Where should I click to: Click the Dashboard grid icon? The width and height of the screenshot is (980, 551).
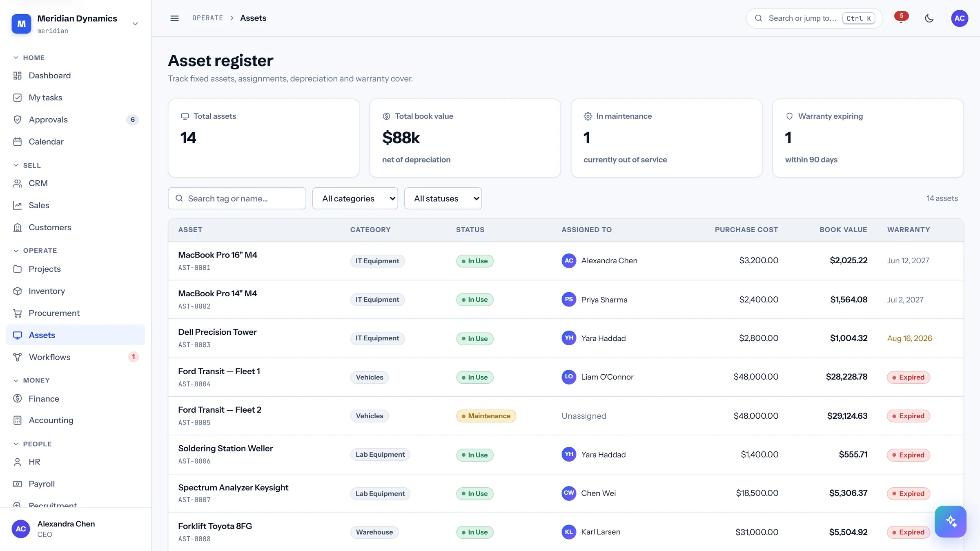point(18,76)
